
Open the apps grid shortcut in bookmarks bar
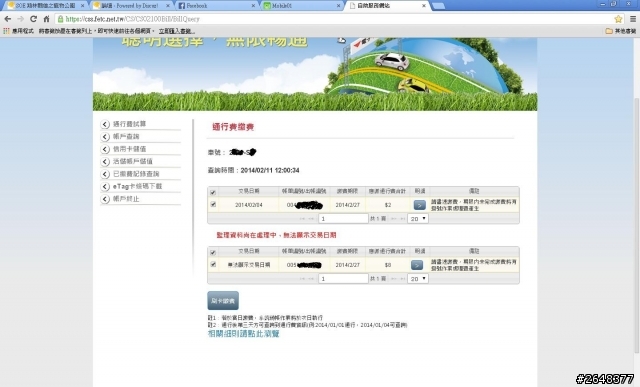coord(6,31)
